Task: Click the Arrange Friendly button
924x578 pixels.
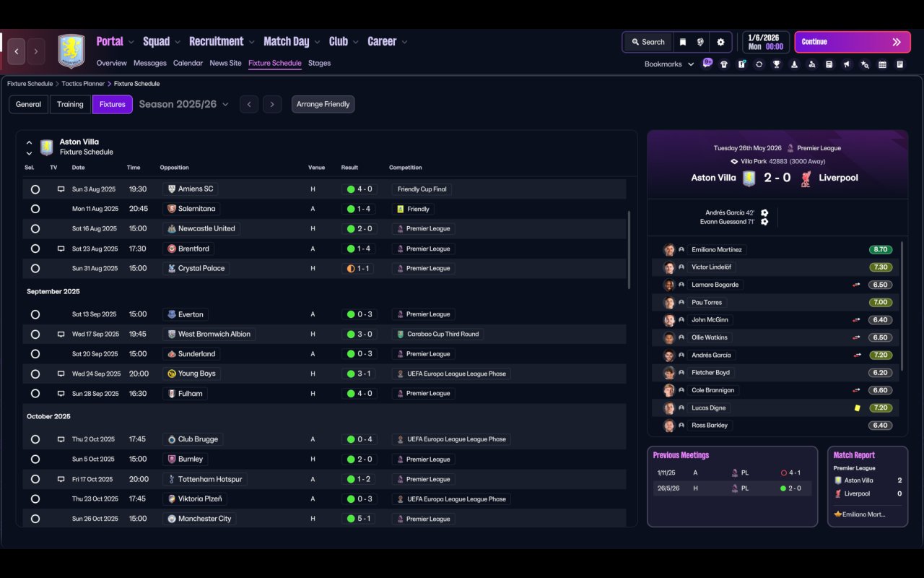Action: (323, 104)
